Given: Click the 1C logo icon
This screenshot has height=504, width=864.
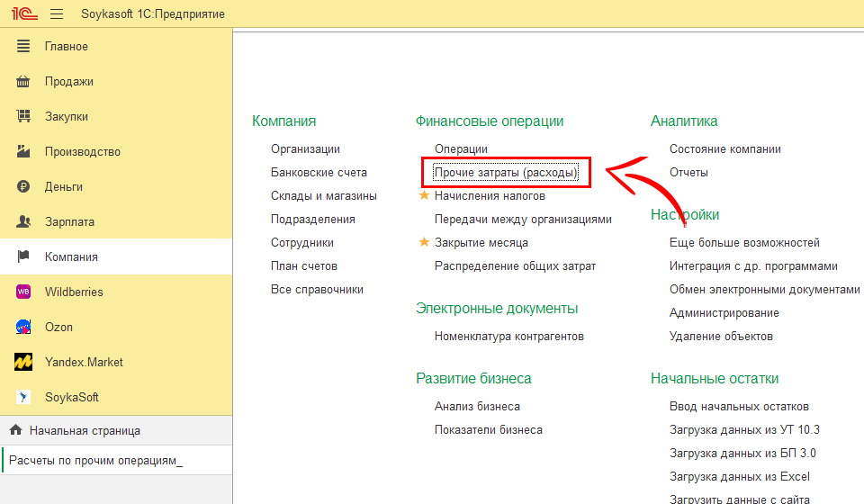Looking at the screenshot, I should click(x=24, y=14).
